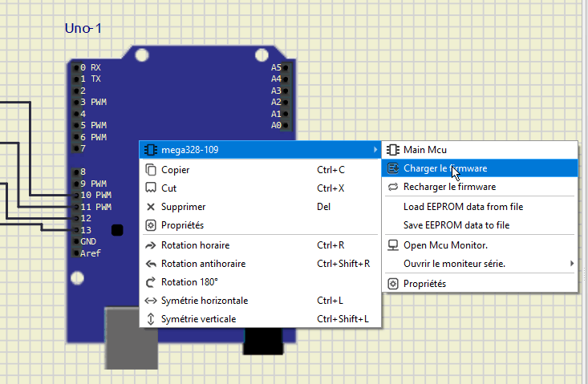The image size is (588, 384).
Task: Click the Uno-1 component label
Action: [83, 28]
